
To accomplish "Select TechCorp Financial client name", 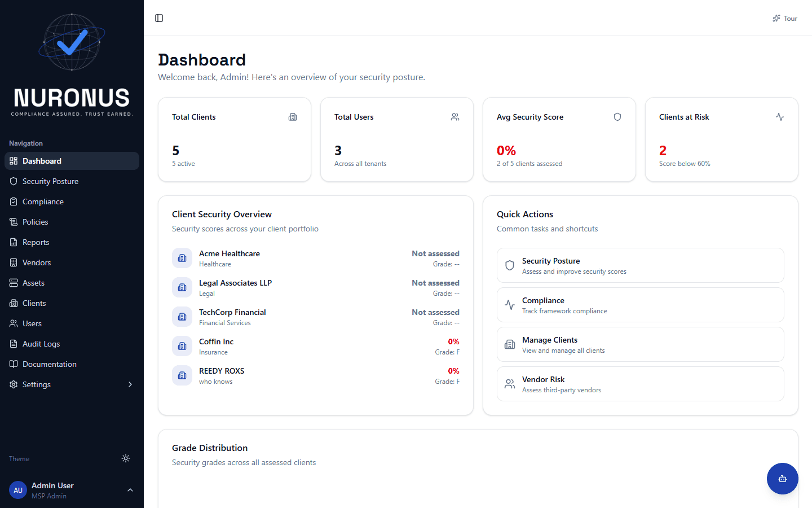I will point(232,312).
